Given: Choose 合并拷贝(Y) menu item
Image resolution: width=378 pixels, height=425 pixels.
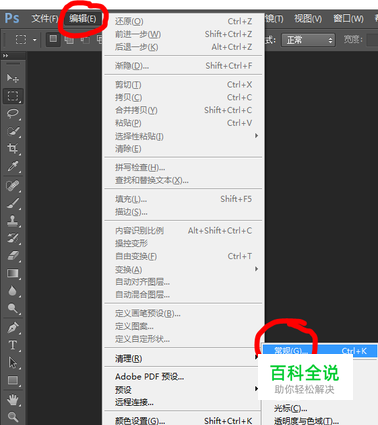Looking at the screenshot, I should [x=183, y=110].
